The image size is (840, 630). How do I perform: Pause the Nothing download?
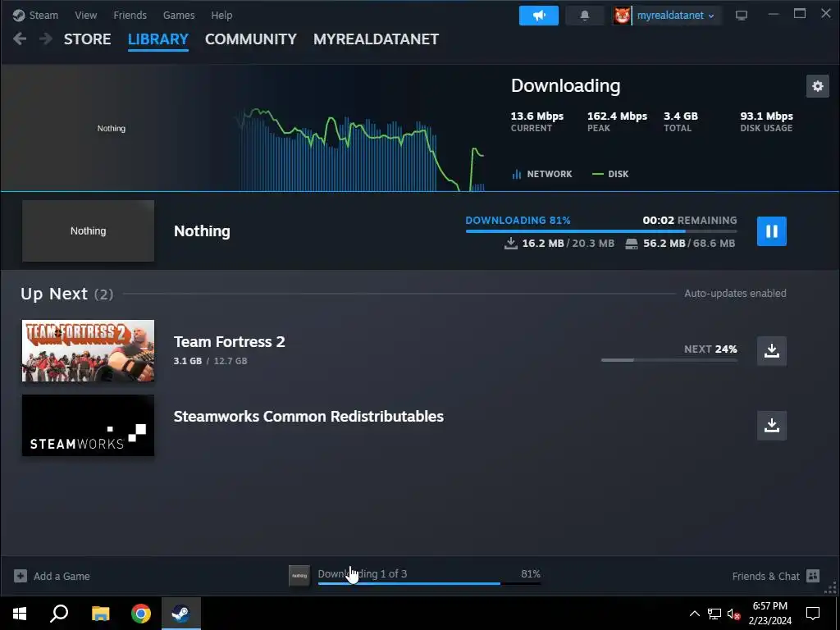pyautogui.click(x=771, y=231)
